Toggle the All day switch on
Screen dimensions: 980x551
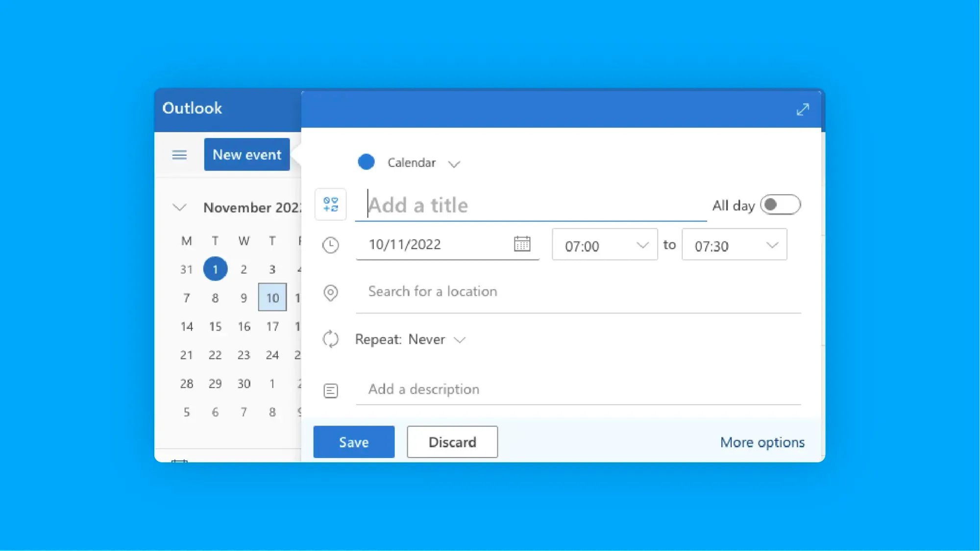(x=780, y=205)
